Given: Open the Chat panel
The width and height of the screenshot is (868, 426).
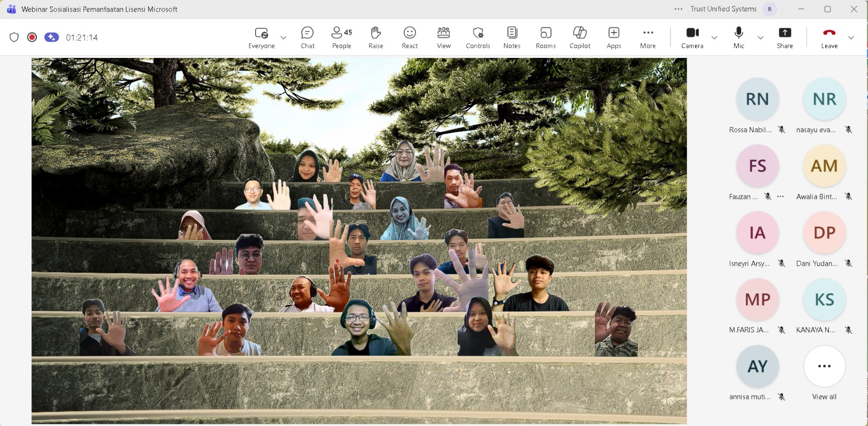Looking at the screenshot, I should (308, 37).
